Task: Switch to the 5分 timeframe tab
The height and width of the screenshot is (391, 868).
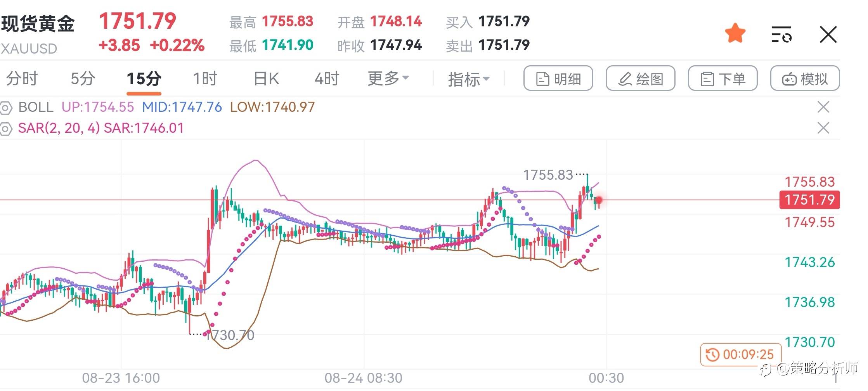Action: click(83, 78)
